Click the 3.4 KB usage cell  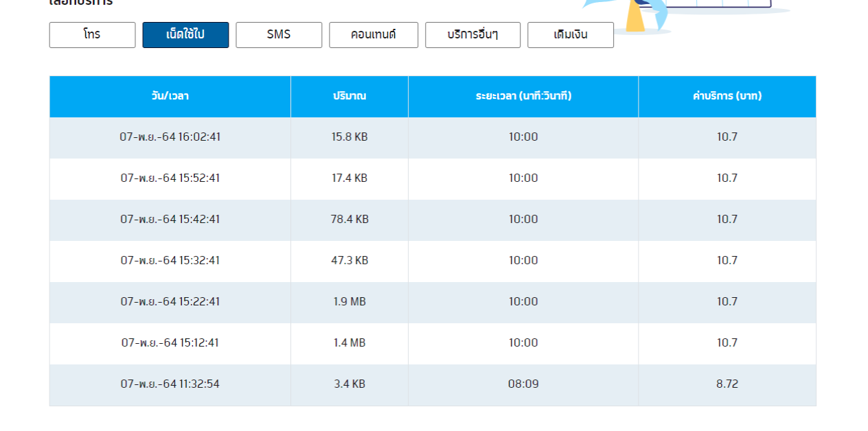[350, 384]
